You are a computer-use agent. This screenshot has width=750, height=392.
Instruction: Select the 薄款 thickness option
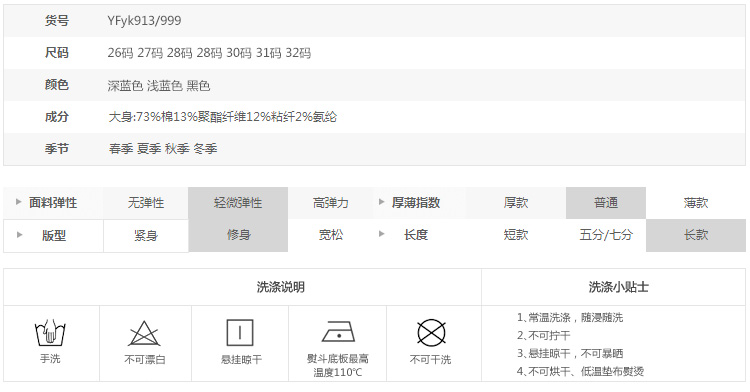695,203
